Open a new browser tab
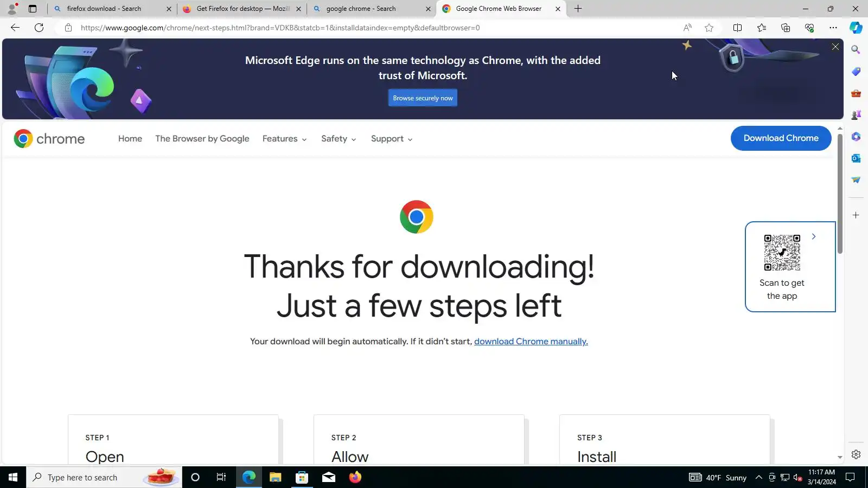This screenshot has width=868, height=488. [x=578, y=9]
